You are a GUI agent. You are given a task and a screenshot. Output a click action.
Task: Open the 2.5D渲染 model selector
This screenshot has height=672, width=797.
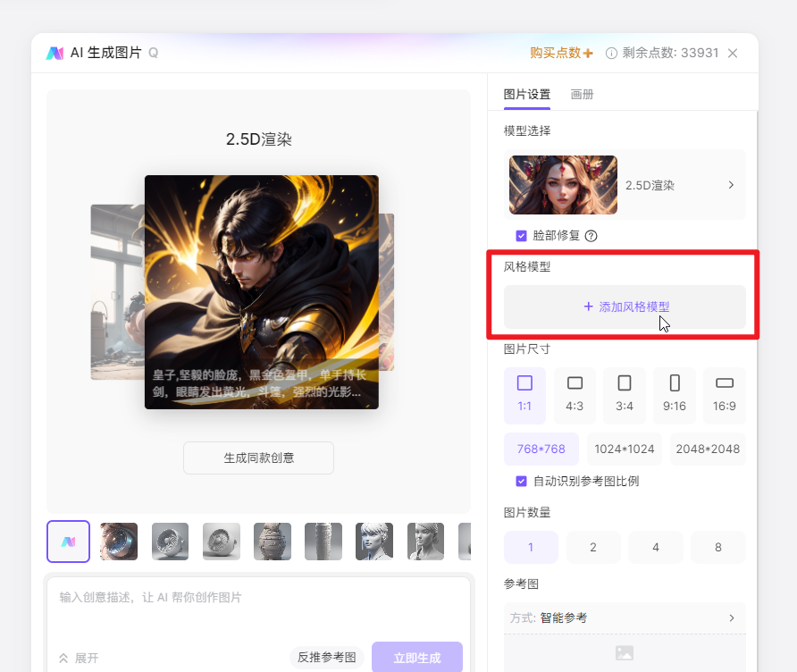pyautogui.click(x=625, y=184)
